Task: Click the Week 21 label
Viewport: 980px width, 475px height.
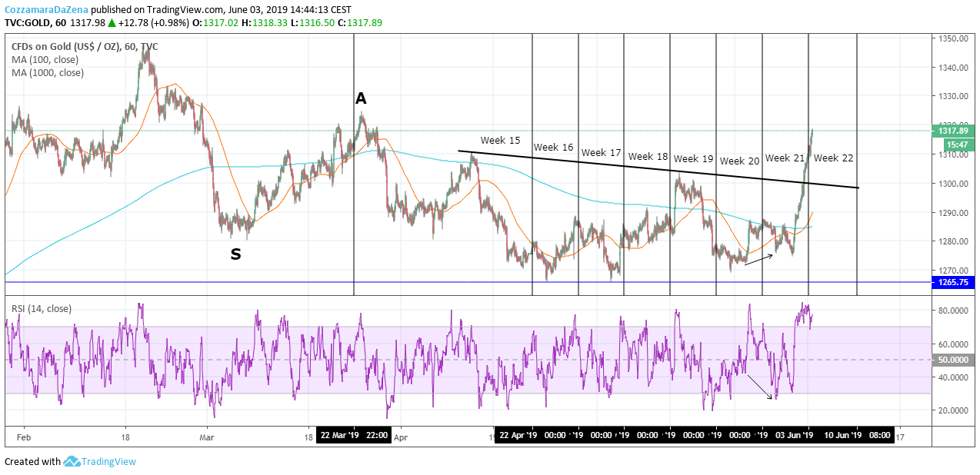Action: pyautogui.click(x=785, y=158)
